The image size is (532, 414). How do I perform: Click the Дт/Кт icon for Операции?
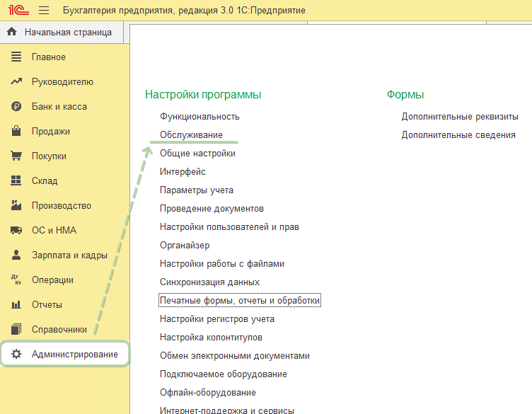[x=16, y=280]
